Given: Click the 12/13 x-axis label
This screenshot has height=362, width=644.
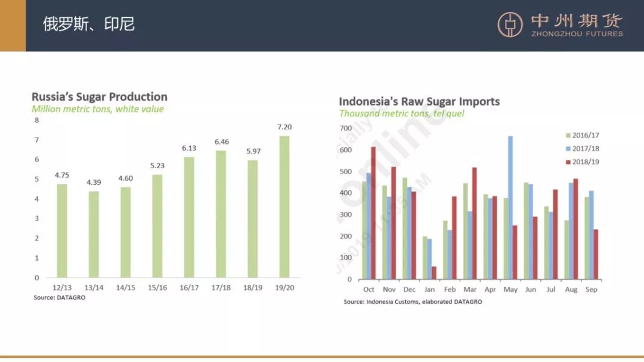Looking at the screenshot, I should 62,287.
